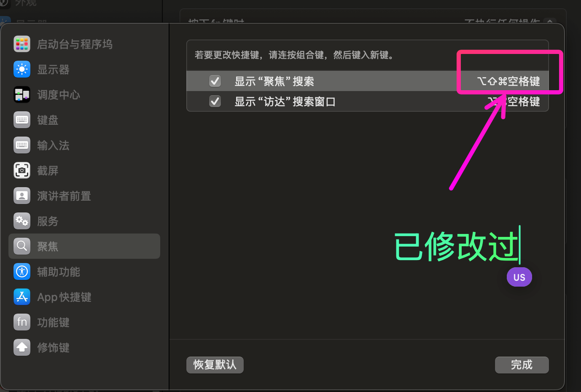This screenshot has width=581, height=392.
Task: Choose 修饰键 sidebar category
Action: (53, 348)
